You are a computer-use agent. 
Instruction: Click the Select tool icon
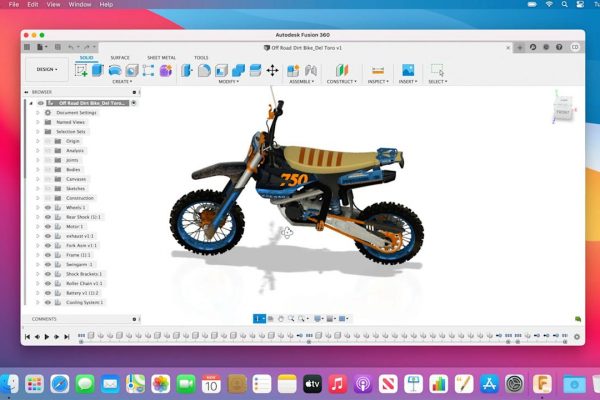[437, 70]
